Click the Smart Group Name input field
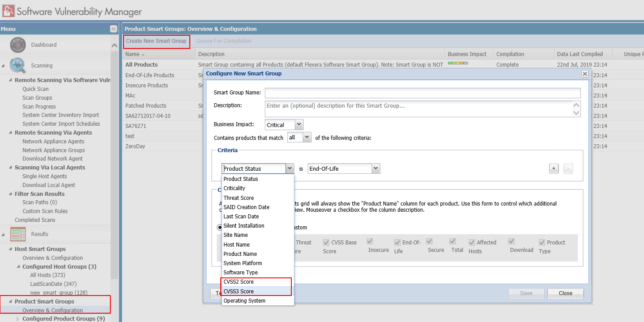The image size is (644, 322). pyautogui.click(x=422, y=93)
